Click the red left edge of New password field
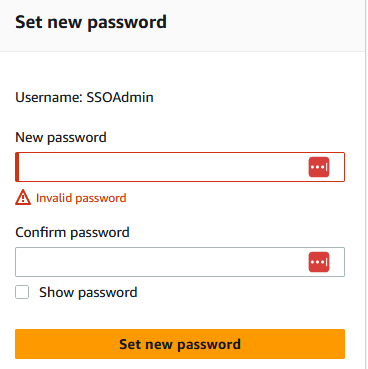The width and height of the screenshot is (368, 369). [x=17, y=167]
